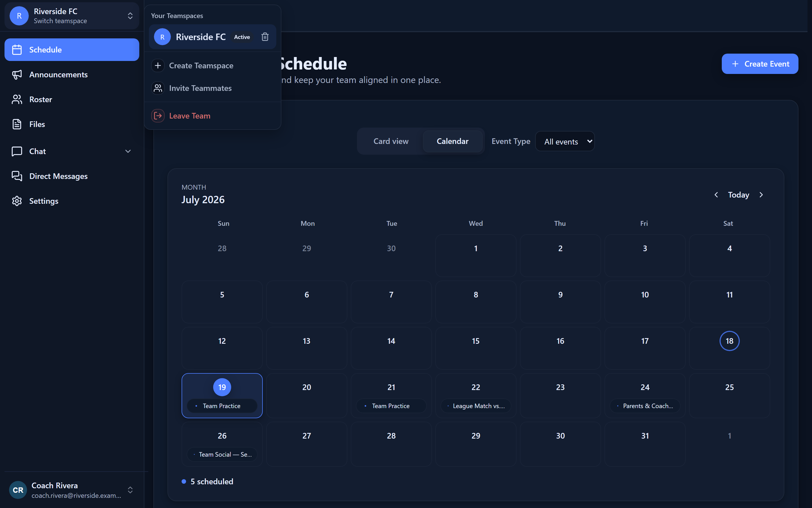The height and width of the screenshot is (508, 812).
Task: Click the CR user avatar
Action: pos(18,490)
